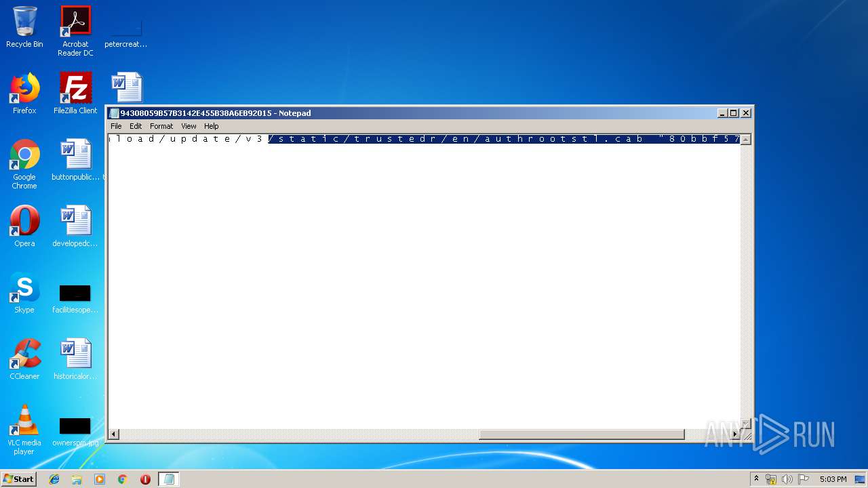Close the Notepad window
This screenshot has width=868, height=488.
click(x=746, y=113)
